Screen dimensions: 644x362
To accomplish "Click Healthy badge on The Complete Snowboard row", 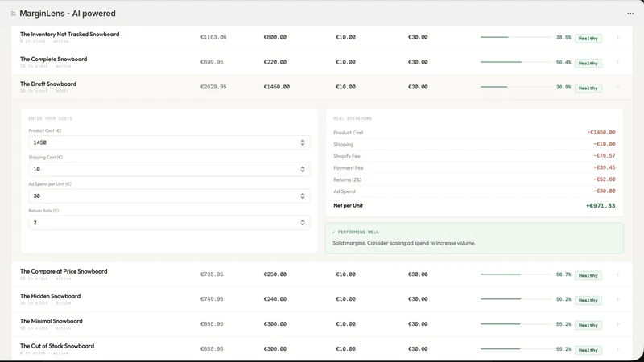I will pos(588,64).
